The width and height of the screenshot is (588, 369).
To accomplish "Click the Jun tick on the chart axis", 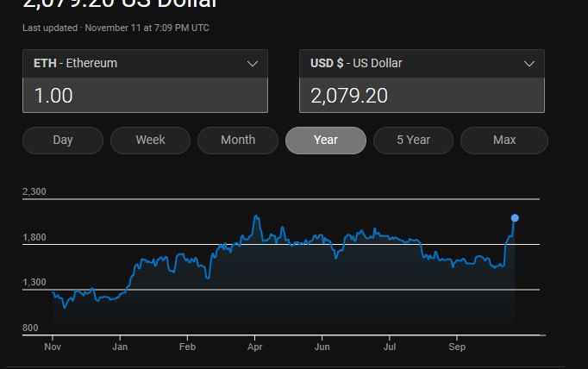I will [322, 347].
